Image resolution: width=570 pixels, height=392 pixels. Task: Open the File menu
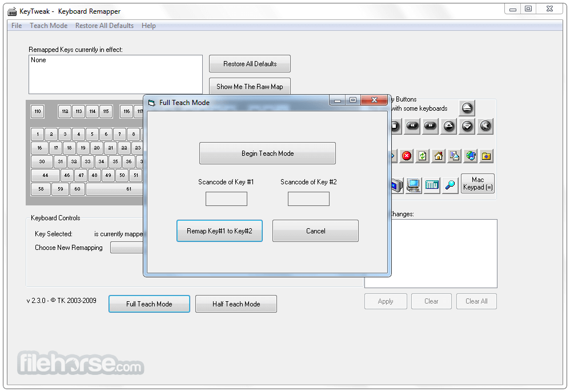[x=17, y=26]
